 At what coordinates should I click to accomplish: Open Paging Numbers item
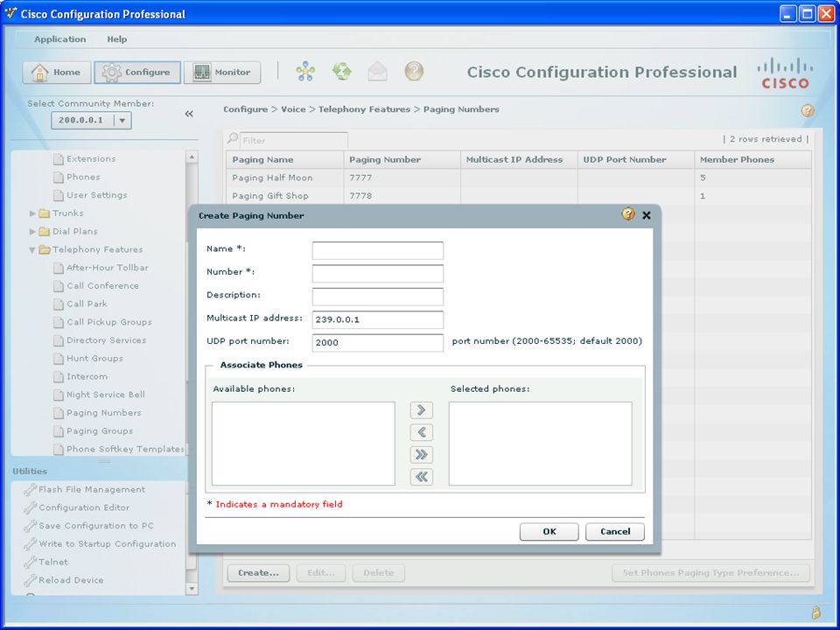click(104, 413)
